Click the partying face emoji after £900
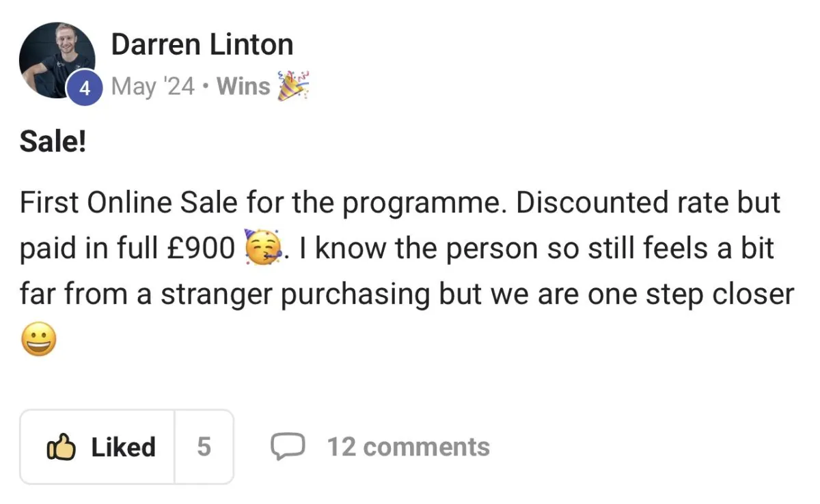 click(260, 248)
